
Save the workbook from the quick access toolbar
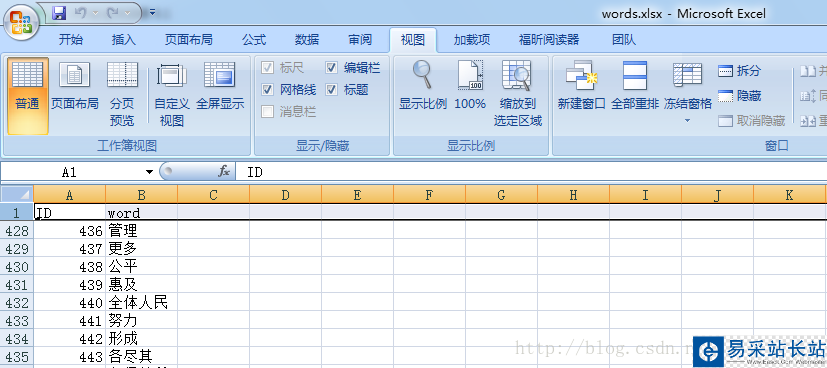[59, 13]
